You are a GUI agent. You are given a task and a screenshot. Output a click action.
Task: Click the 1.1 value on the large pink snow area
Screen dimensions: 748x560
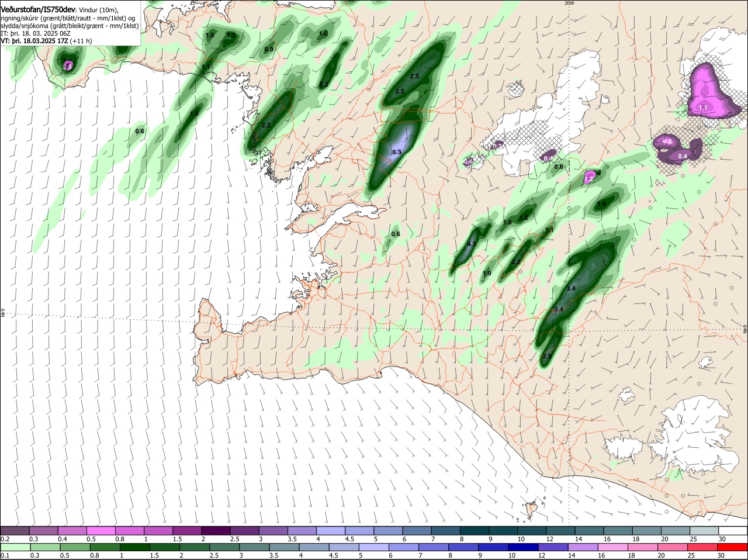[703, 108]
